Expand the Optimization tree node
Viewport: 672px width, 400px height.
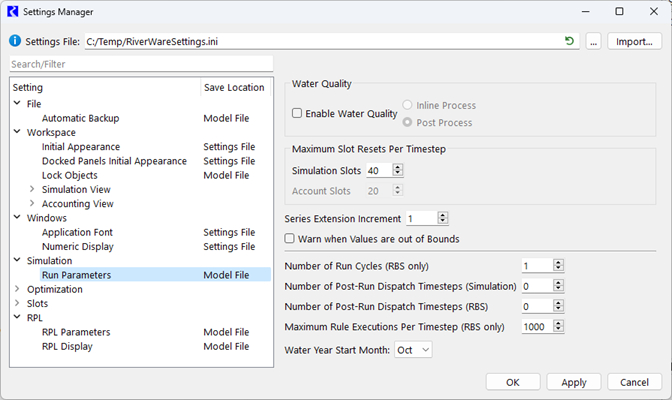pyautogui.click(x=17, y=289)
